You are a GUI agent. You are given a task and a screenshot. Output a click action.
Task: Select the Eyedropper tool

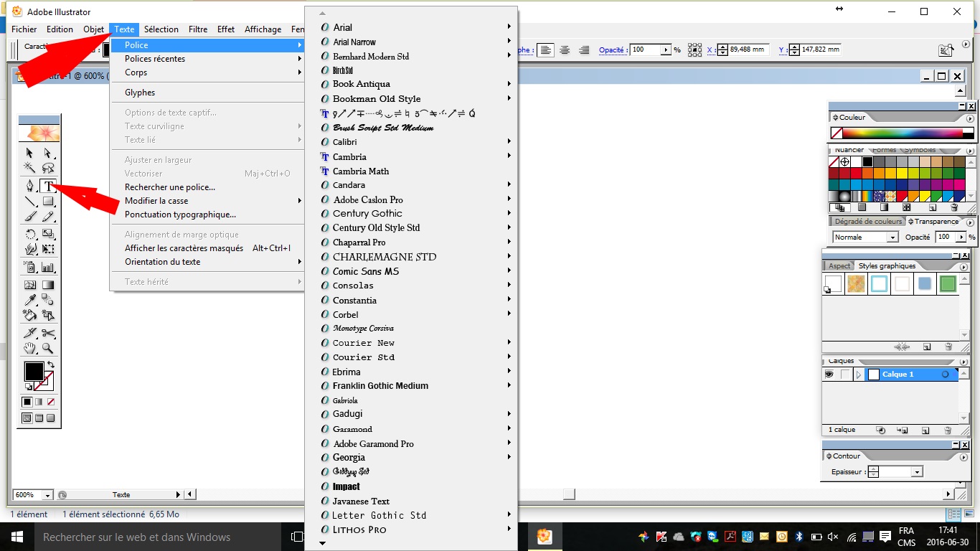pyautogui.click(x=30, y=300)
